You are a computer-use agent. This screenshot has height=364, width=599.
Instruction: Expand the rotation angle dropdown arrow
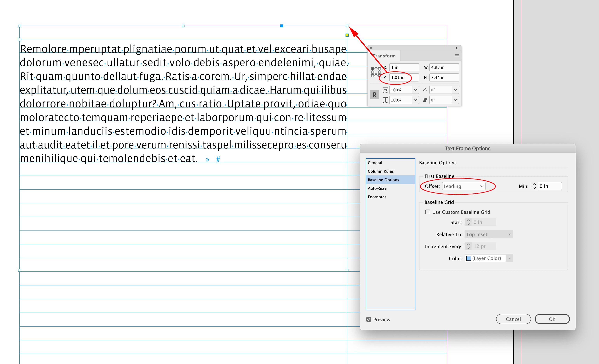[455, 90]
